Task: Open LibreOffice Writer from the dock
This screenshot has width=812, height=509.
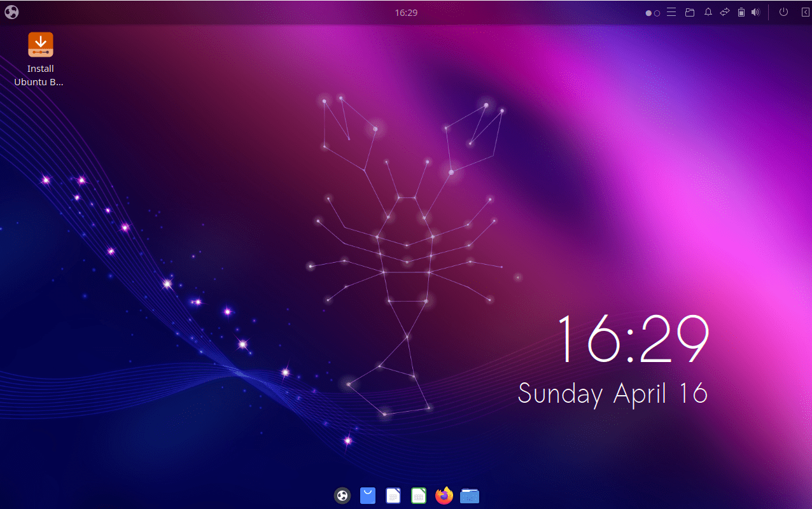Action: (393, 496)
